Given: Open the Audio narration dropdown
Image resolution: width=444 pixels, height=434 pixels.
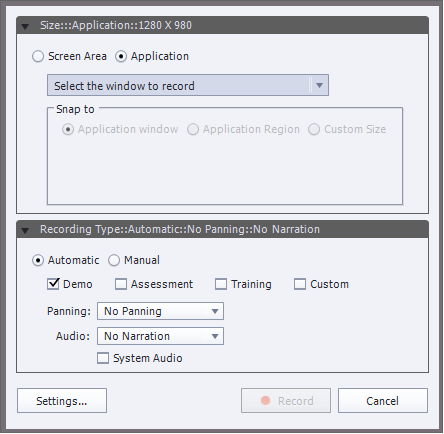Looking at the screenshot, I should 160,336.
